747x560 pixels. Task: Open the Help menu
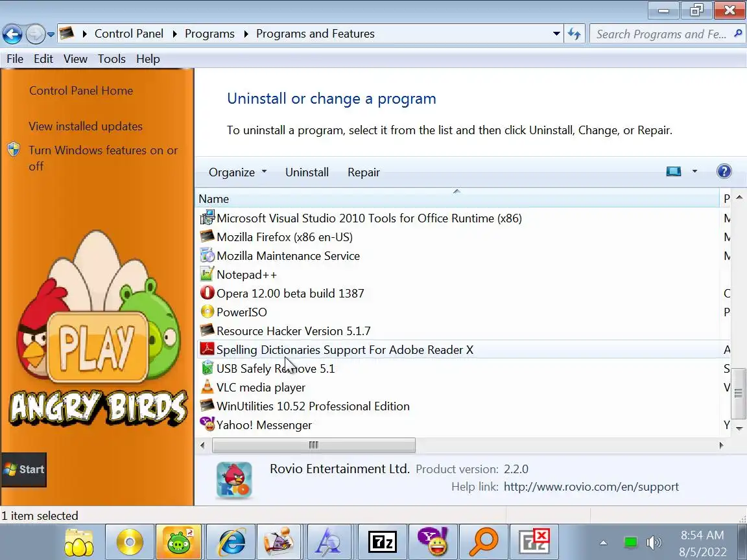pyautogui.click(x=148, y=59)
